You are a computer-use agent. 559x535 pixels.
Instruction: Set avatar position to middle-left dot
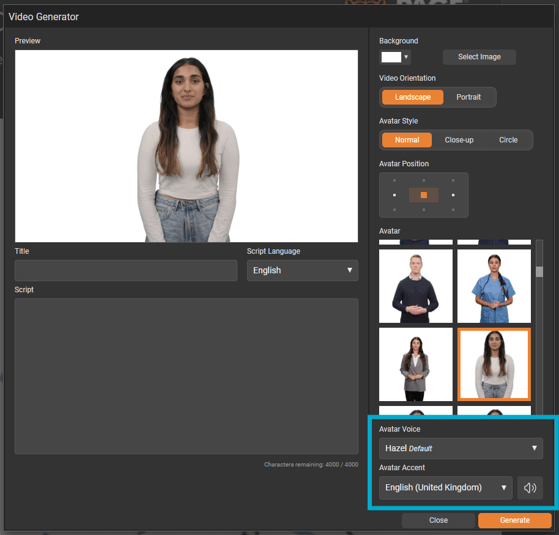pos(394,195)
